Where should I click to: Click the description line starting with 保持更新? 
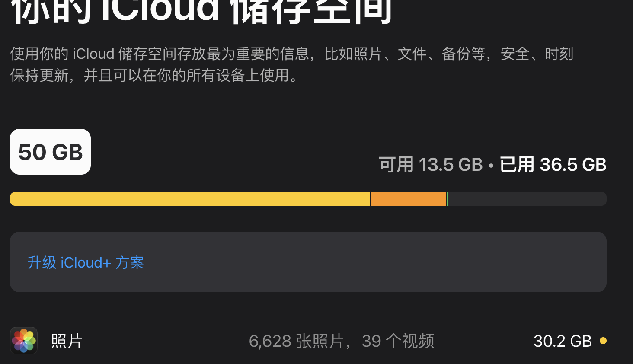[x=153, y=76]
